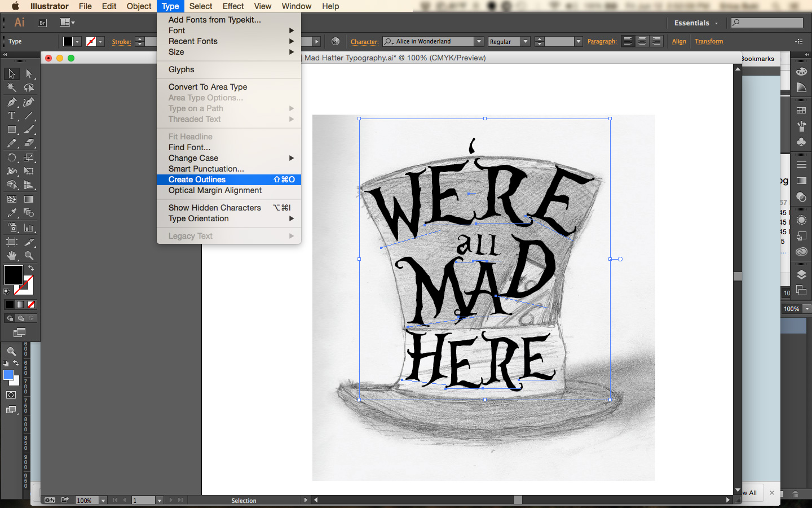Select the Shape Builder tool
Screen dimensions: 812x508
coord(12,185)
